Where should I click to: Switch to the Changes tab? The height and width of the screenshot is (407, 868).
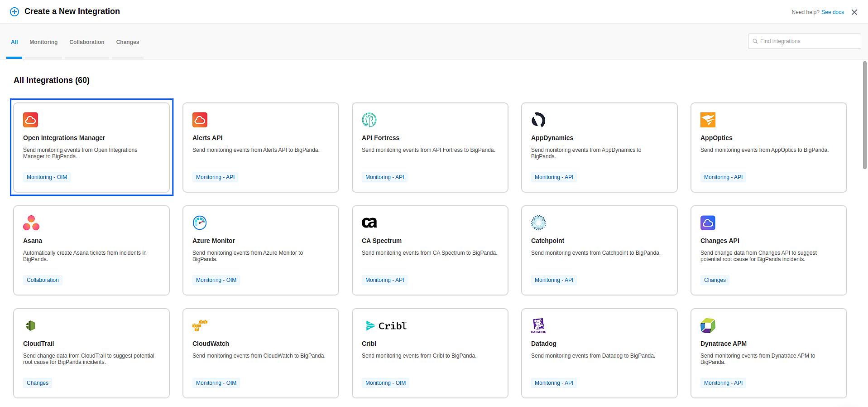point(128,42)
